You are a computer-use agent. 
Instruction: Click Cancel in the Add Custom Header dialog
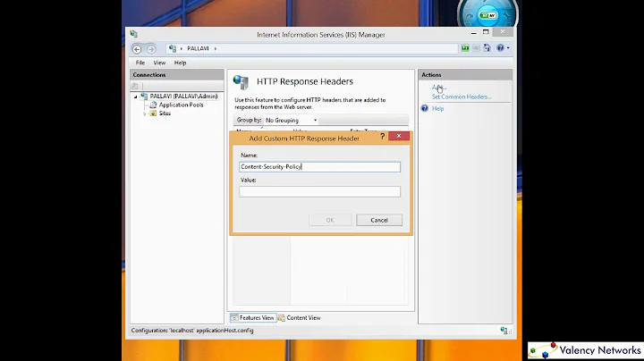pyautogui.click(x=379, y=220)
